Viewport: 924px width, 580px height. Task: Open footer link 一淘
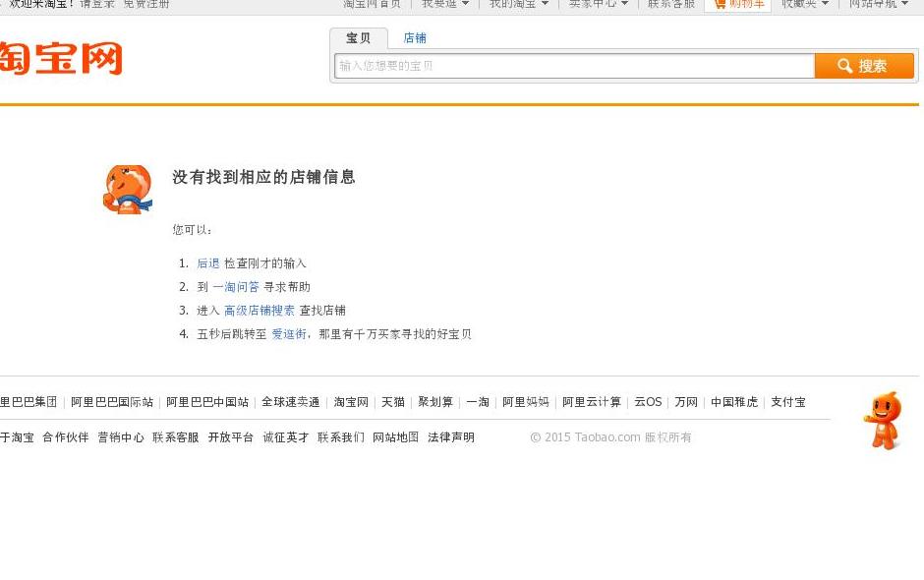click(478, 402)
